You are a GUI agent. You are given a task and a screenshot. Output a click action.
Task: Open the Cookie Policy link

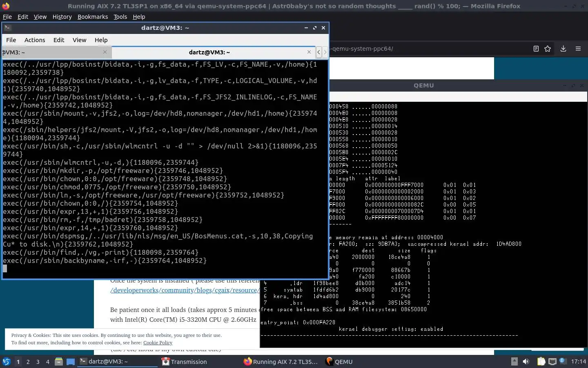click(158, 343)
